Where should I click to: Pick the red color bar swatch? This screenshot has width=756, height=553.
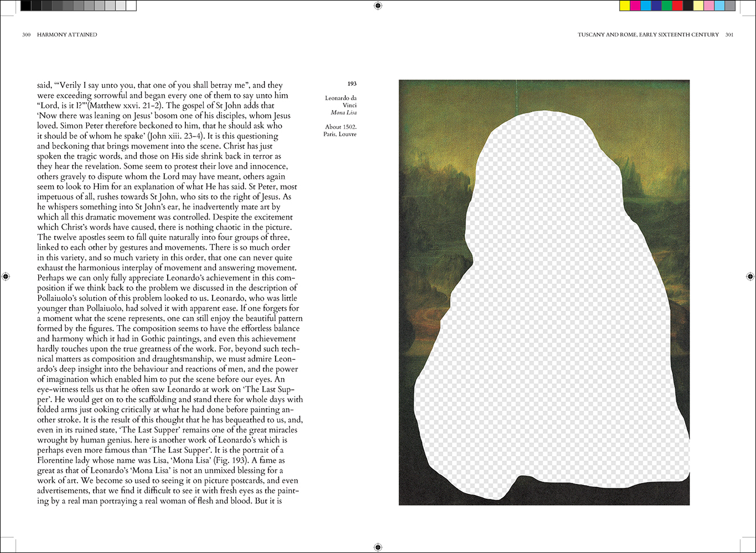click(677, 6)
